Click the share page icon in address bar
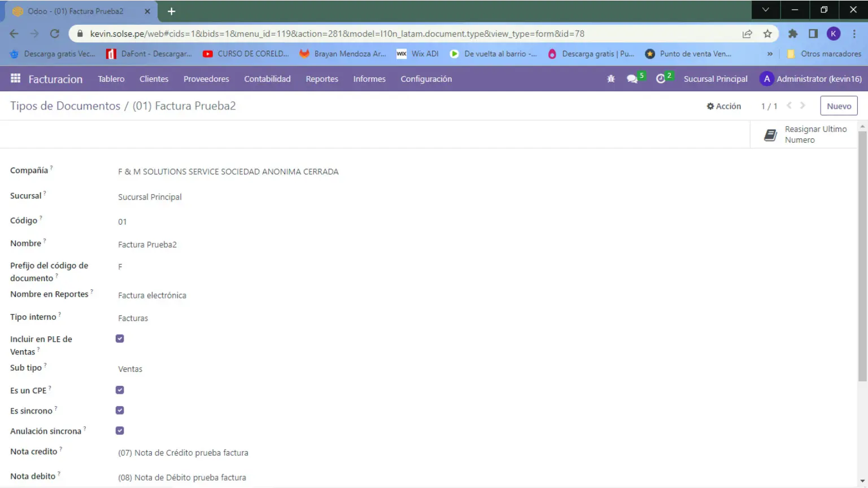 747,34
